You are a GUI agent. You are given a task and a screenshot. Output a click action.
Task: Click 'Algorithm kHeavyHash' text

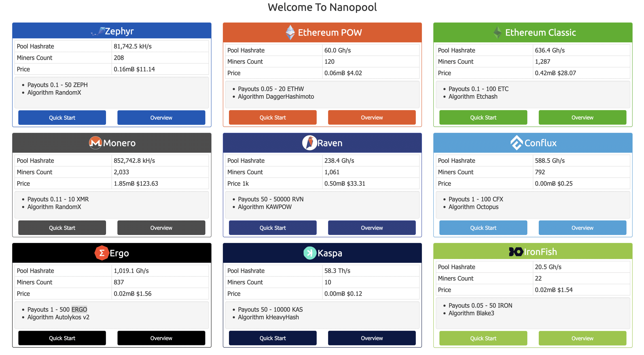point(268,317)
